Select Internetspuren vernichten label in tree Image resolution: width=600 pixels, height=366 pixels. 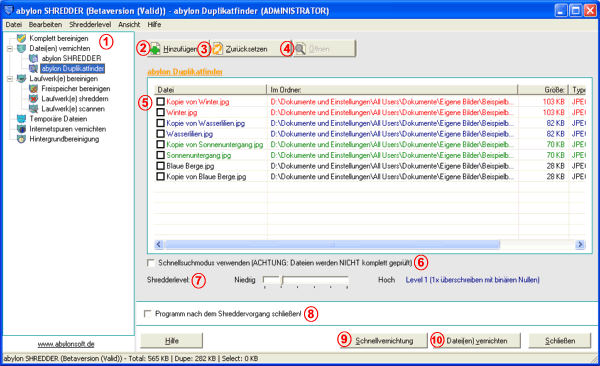pyautogui.click(x=68, y=129)
